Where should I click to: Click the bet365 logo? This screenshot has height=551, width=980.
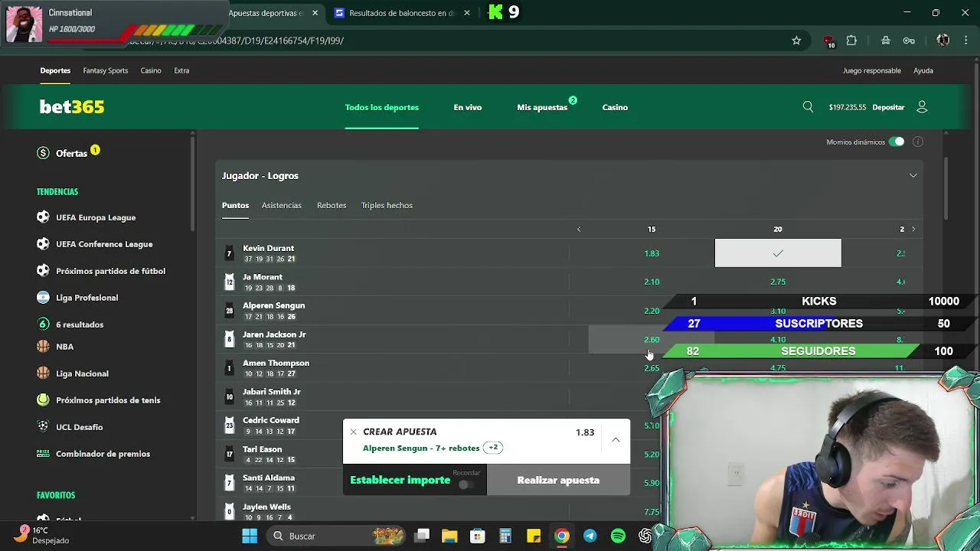pos(72,107)
